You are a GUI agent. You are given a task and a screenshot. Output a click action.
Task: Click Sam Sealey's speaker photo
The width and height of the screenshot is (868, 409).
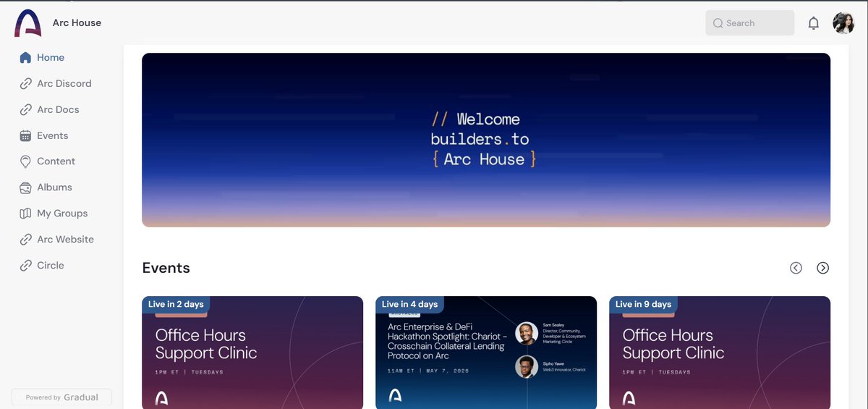(527, 334)
